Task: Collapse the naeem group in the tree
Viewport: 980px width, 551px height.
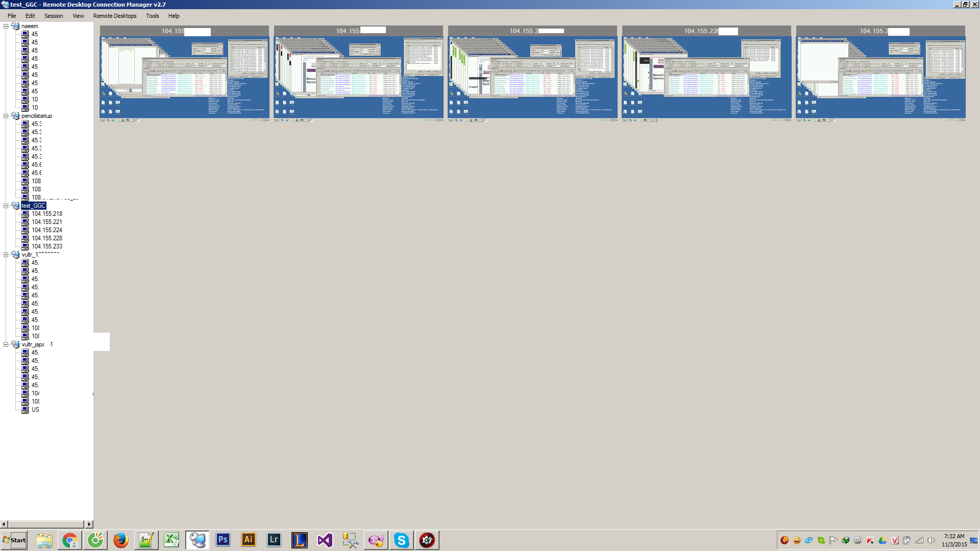Action: pyautogui.click(x=6, y=26)
